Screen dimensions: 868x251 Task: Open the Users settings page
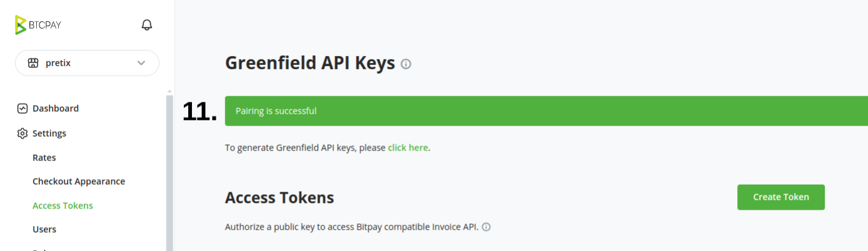(x=44, y=229)
